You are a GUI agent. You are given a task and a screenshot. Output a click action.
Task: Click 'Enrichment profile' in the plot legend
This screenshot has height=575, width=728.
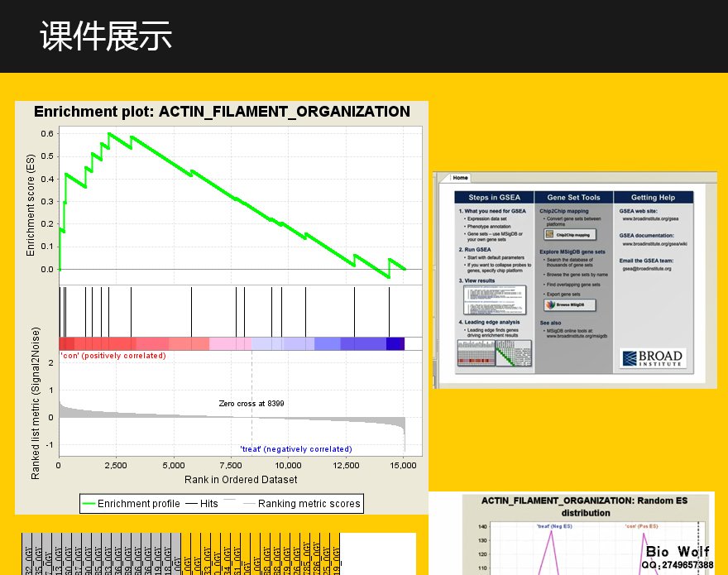click(x=138, y=504)
